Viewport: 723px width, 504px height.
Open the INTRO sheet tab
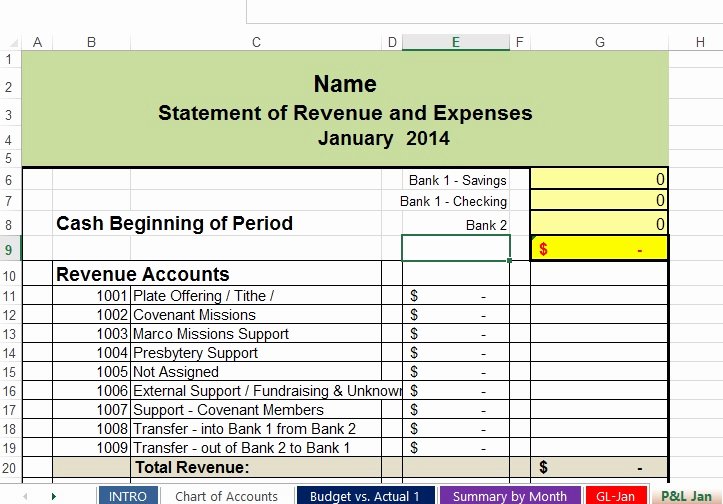[x=128, y=496]
